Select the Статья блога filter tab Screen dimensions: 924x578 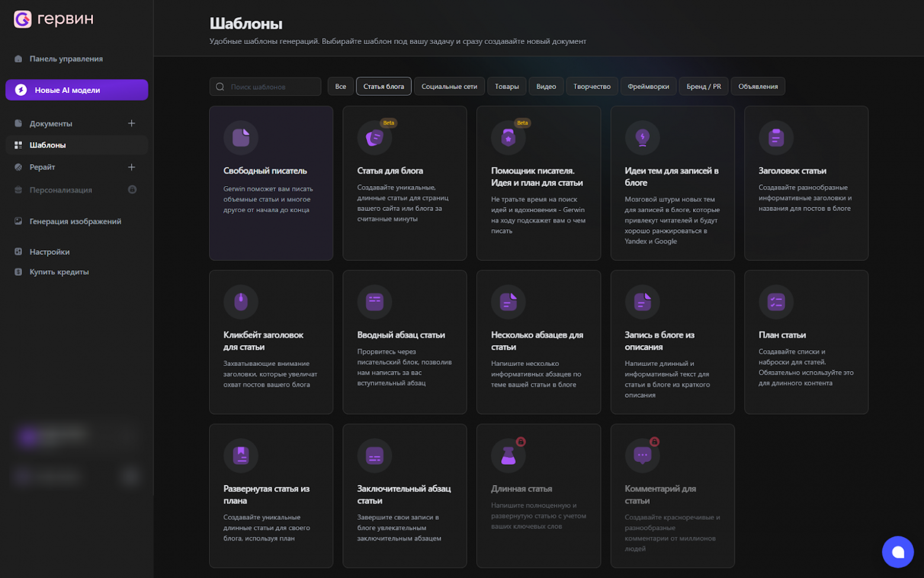(384, 87)
